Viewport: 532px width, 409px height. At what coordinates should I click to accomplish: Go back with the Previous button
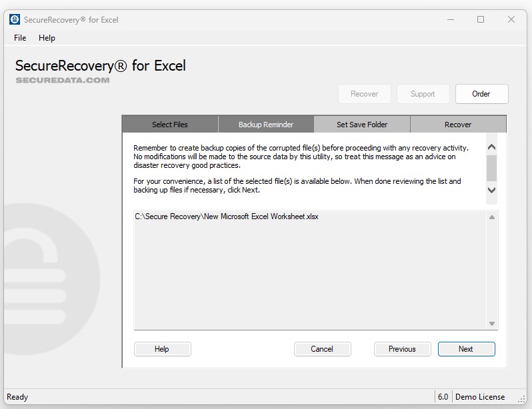pos(402,349)
